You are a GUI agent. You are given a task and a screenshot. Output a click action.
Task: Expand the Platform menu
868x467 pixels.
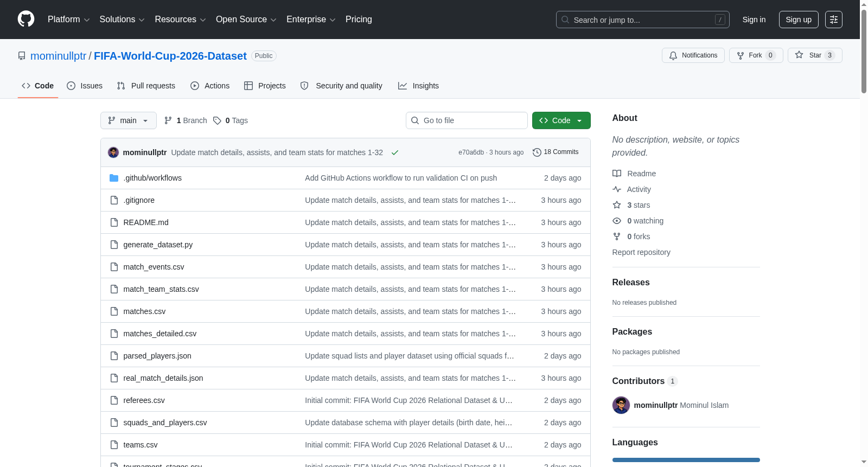coord(68,20)
